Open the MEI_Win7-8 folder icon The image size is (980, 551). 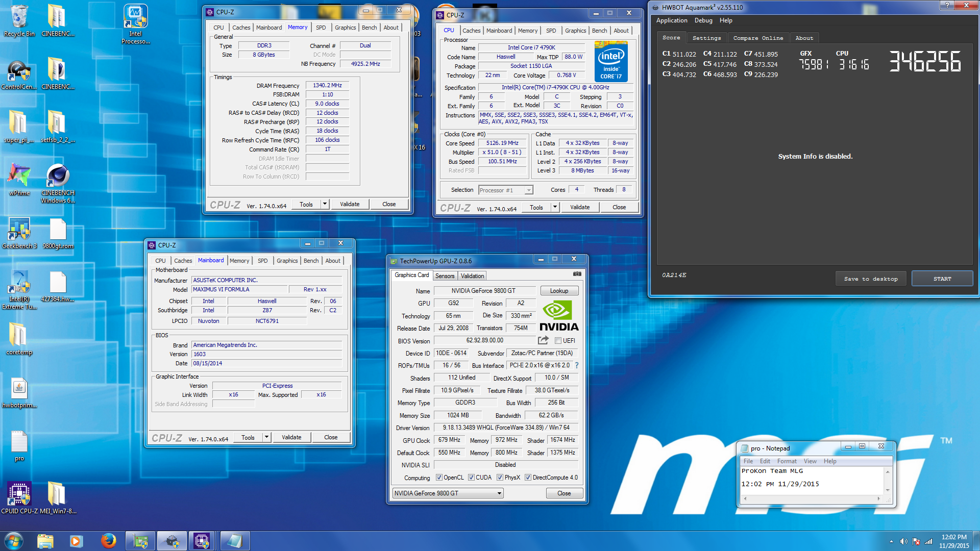[58, 498]
